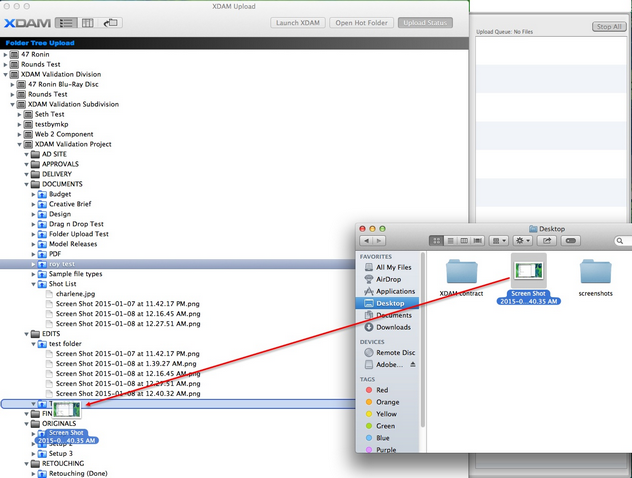Toggle the Upload Status panel
632x478 pixels.
coord(423,23)
